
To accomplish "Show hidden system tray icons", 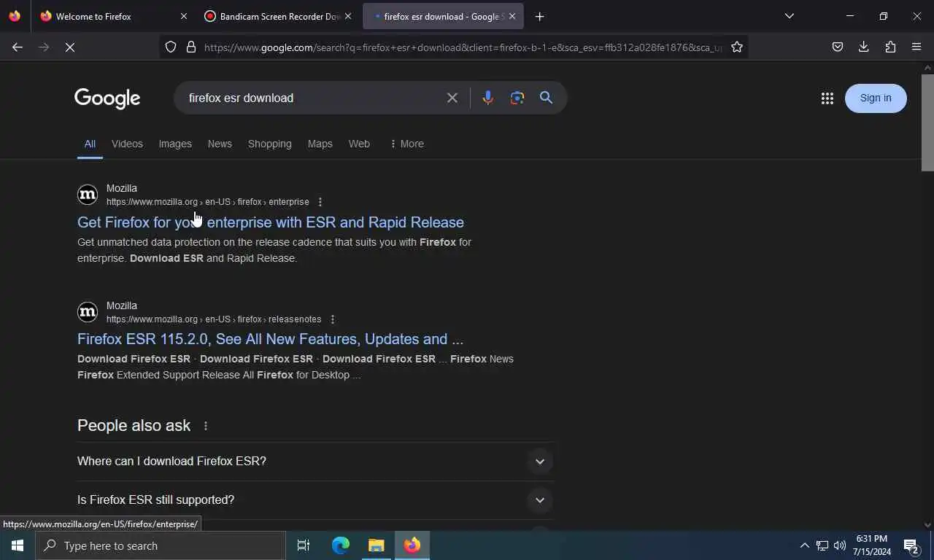I will click(804, 545).
